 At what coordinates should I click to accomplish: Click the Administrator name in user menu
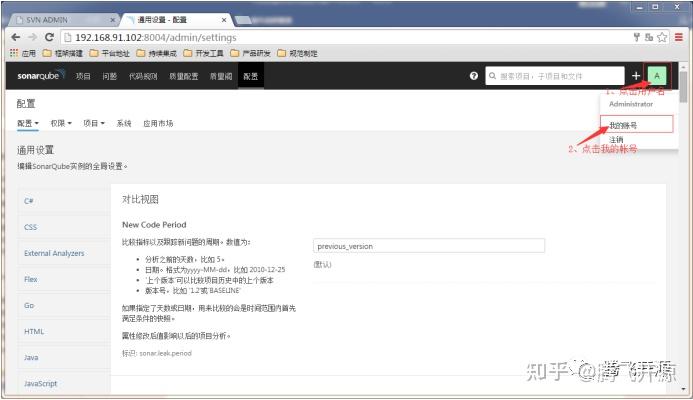coord(631,104)
